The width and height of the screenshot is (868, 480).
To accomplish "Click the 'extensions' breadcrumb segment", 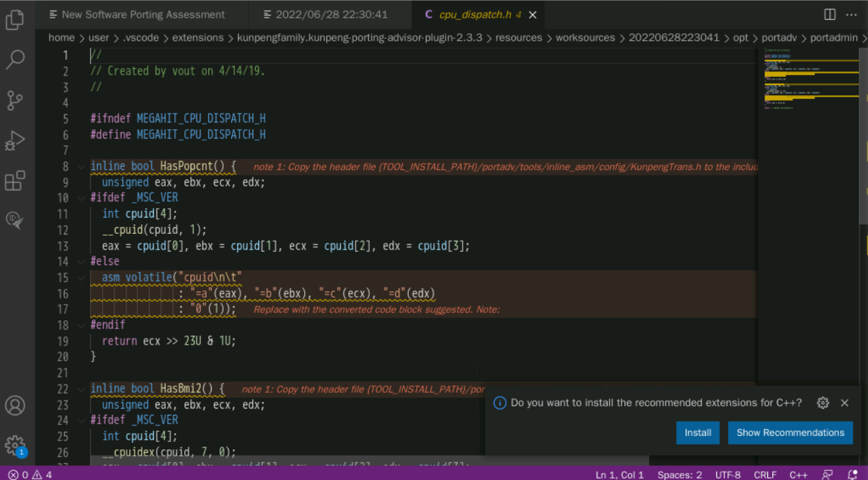I will click(198, 37).
